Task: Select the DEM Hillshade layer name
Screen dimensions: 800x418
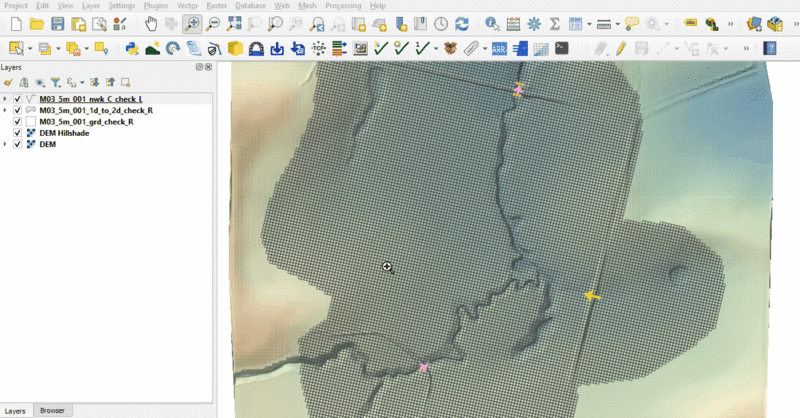Action: coord(66,133)
